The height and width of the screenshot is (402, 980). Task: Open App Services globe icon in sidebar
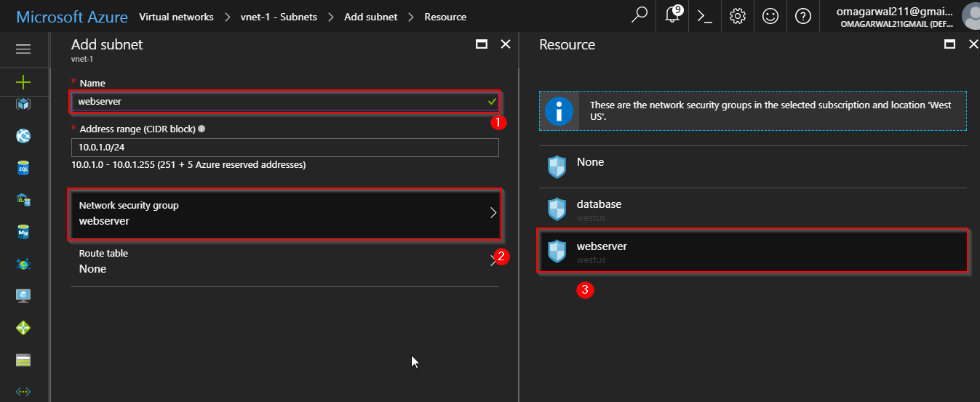[x=23, y=136]
